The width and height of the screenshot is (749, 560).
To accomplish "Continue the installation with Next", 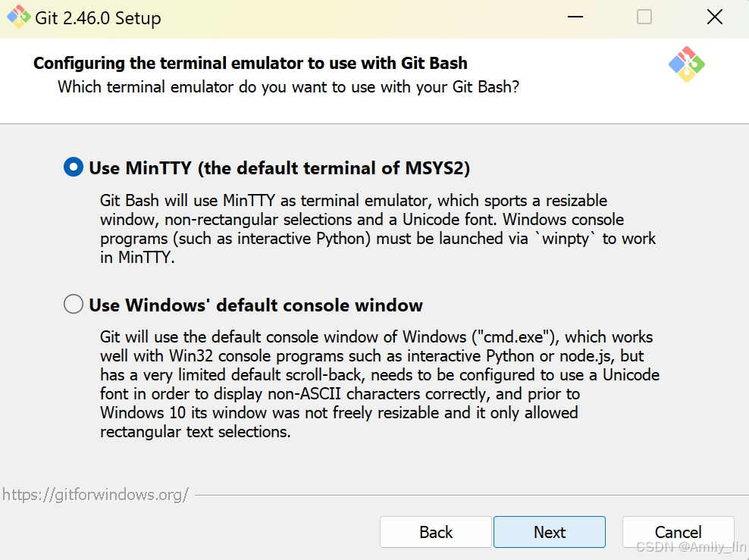I will [550, 532].
